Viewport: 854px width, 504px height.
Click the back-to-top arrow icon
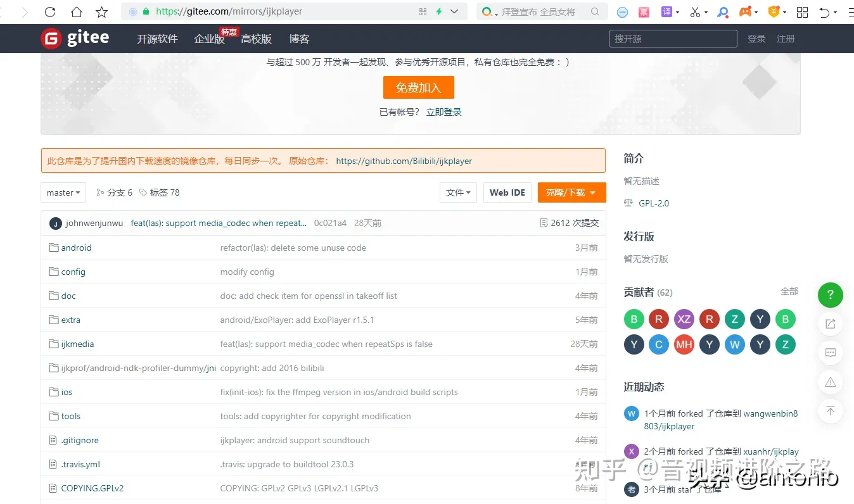(830, 411)
